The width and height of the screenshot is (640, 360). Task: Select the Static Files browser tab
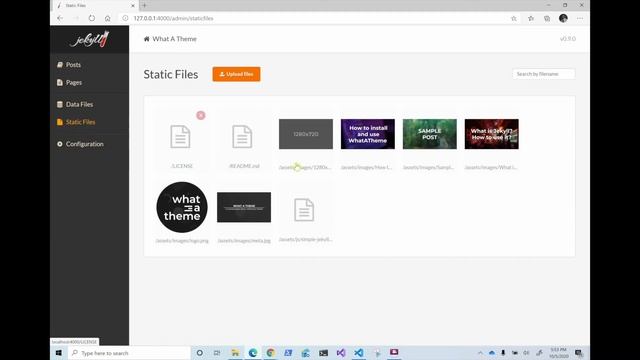pos(94,6)
